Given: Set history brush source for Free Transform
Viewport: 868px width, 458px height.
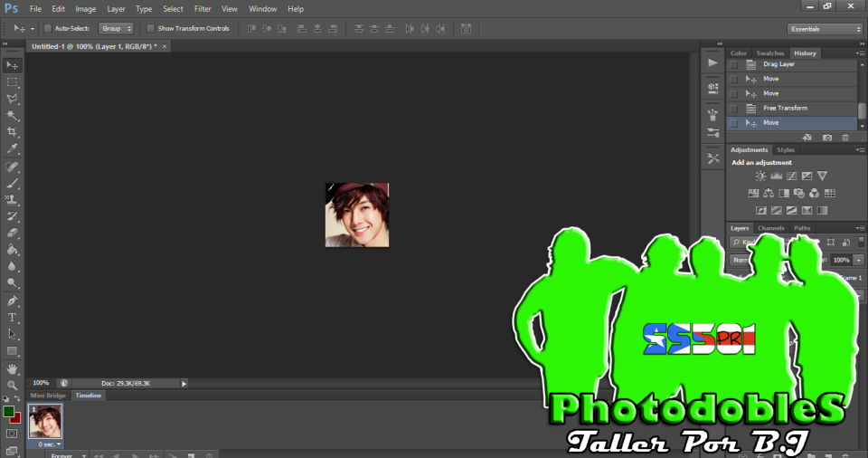Looking at the screenshot, I should [733, 108].
